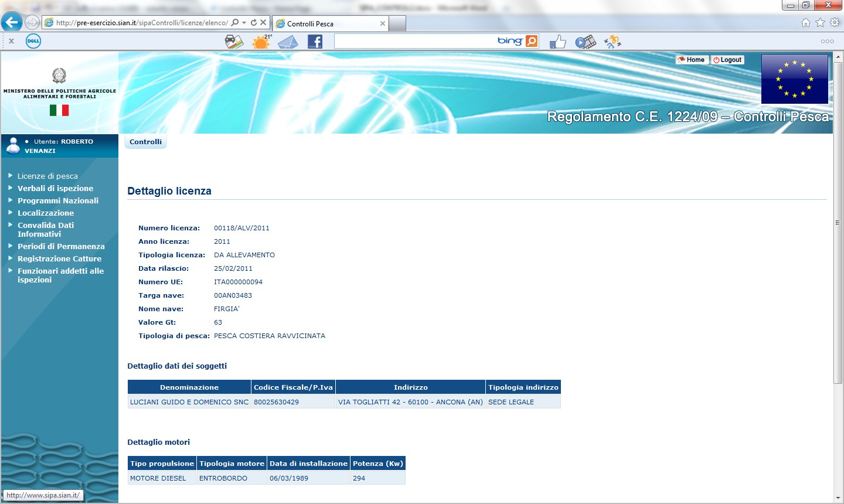Click the Home button in header
844x504 pixels.
692,60
